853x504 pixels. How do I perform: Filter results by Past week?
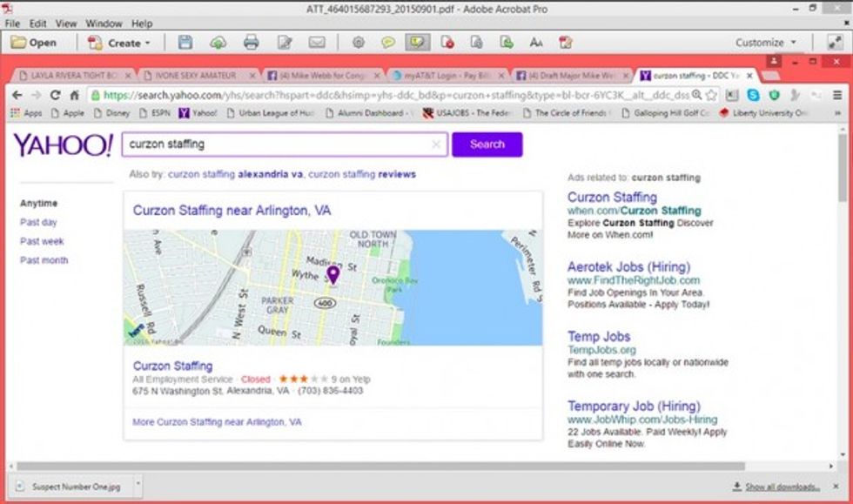[42, 241]
